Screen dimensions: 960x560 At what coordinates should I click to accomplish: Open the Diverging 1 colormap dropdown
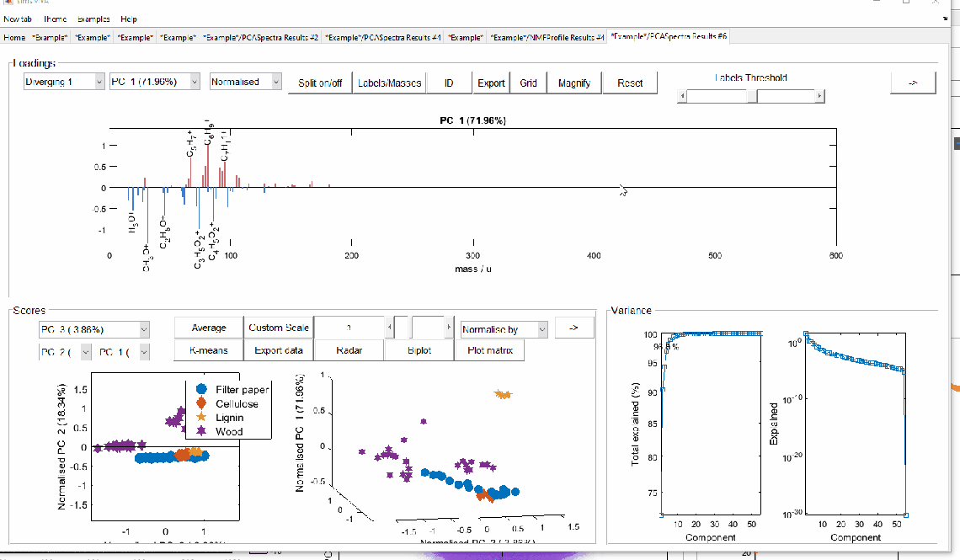[64, 82]
